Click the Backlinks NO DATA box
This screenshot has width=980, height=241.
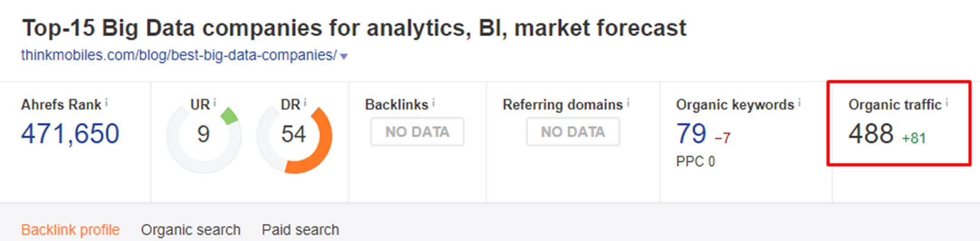(x=417, y=132)
